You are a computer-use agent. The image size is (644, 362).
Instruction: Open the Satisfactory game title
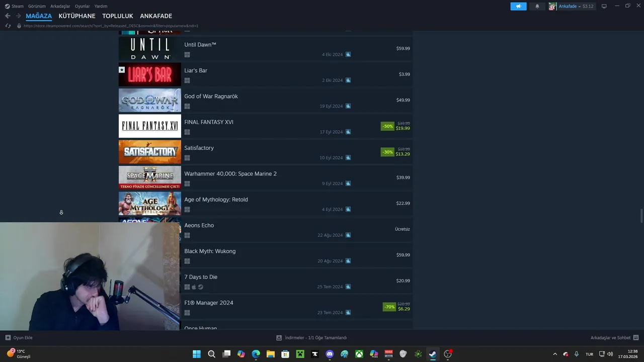tap(199, 148)
